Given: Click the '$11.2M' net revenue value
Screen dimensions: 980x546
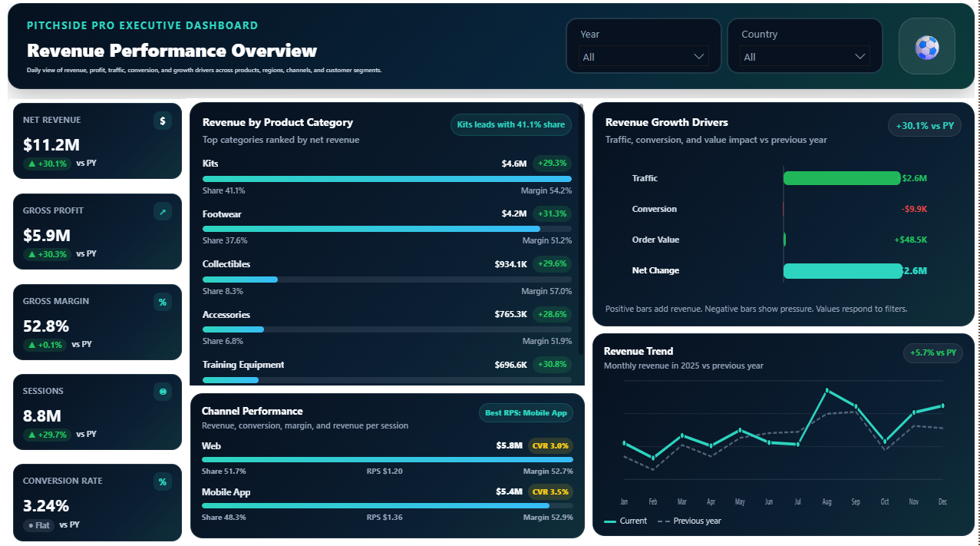Looking at the screenshot, I should point(51,145).
